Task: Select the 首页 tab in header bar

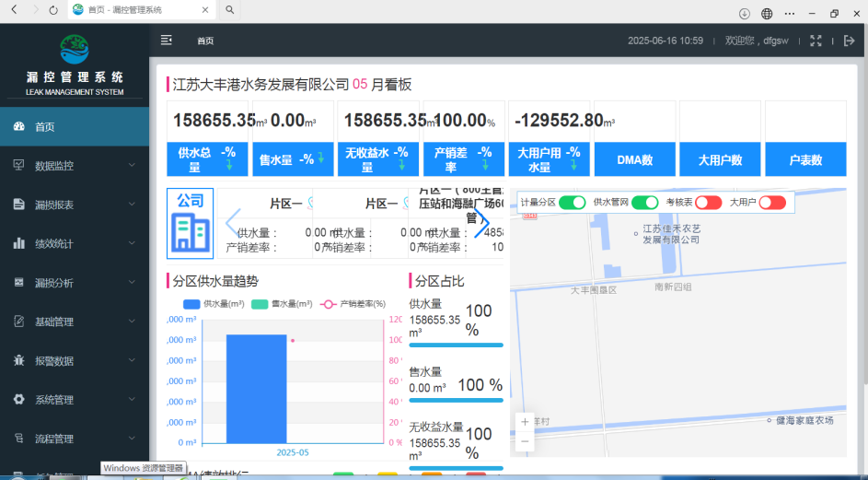Action: click(x=205, y=41)
